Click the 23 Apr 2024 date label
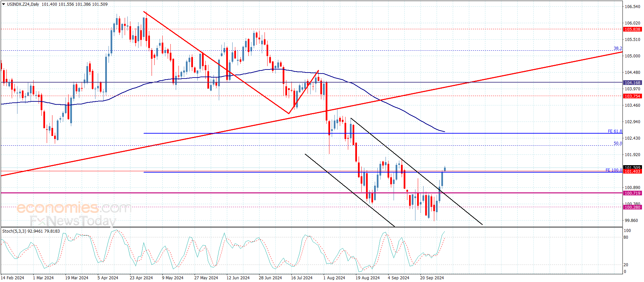Image resolution: width=644 pixels, height=282 pixels. [141, 278]
